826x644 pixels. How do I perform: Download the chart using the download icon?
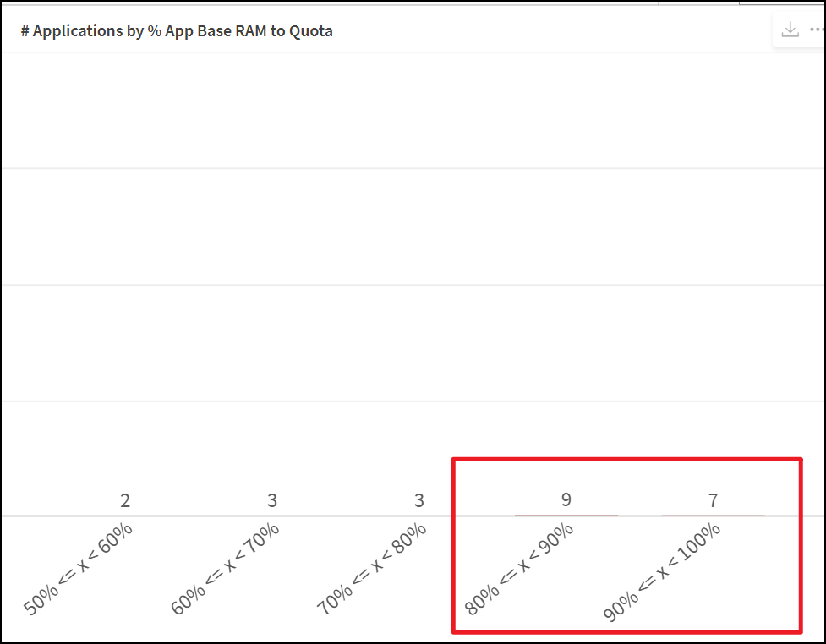tap(790, 30)
